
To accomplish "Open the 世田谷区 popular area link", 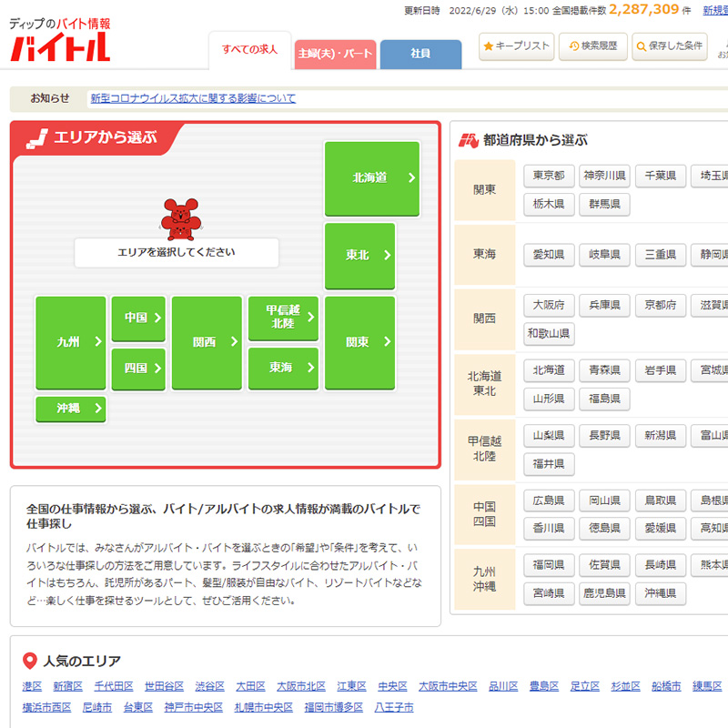I will pyautogui.click(x=164, y=686).
